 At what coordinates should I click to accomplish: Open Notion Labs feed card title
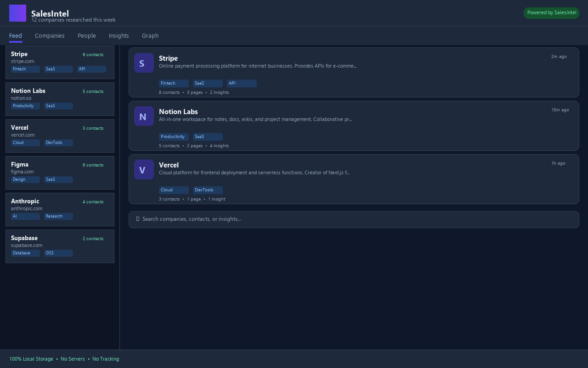178,112
